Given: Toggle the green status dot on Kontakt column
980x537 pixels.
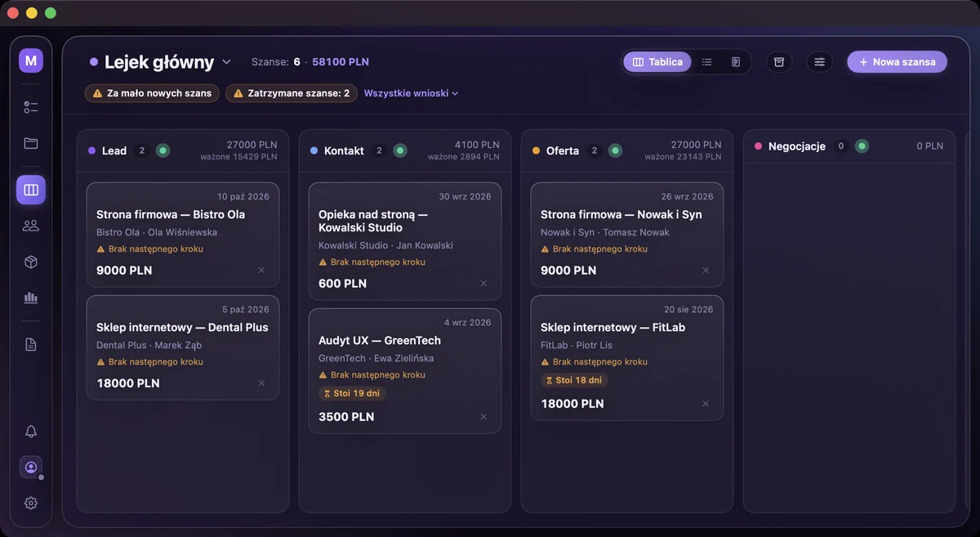Looking at the screenshot, I should pos(399,150).
